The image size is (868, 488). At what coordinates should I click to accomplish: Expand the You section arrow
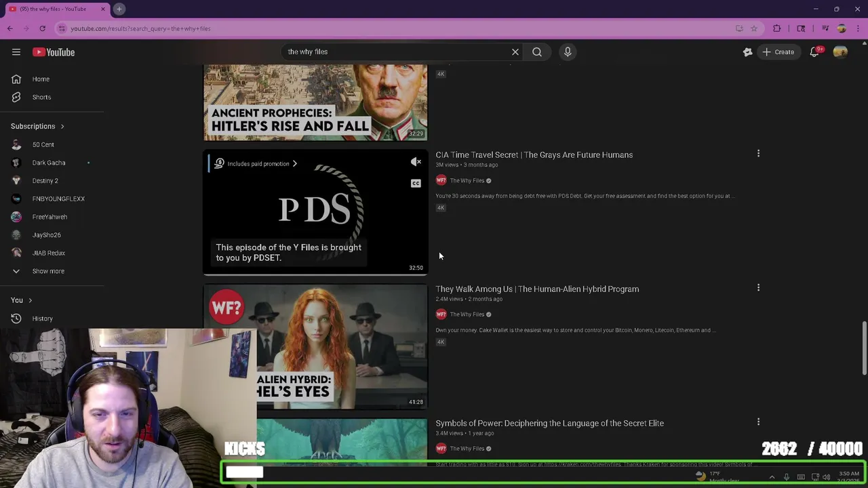30,300
